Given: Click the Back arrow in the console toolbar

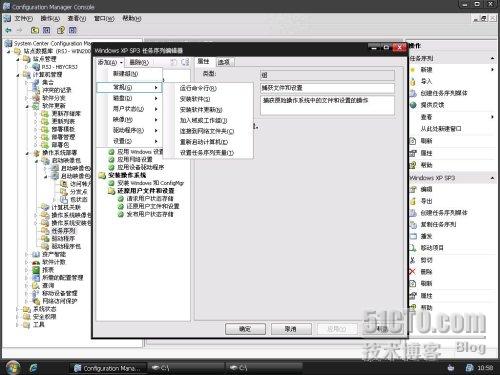Looking at the screenshot, I should click(x=8, y=30).
